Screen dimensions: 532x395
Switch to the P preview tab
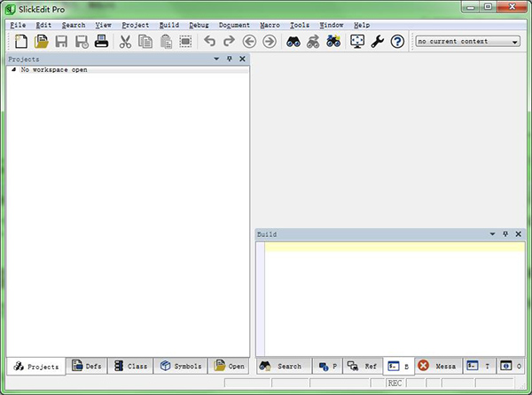(x=328, y=366)
